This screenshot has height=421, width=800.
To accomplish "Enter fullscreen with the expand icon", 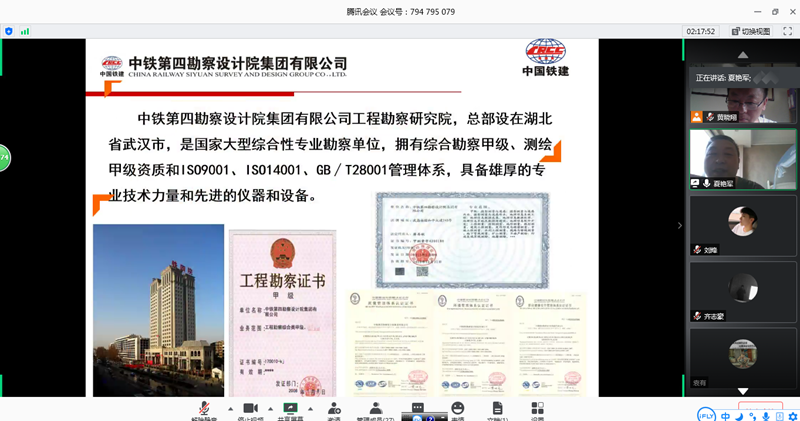I will coord(787,31).
